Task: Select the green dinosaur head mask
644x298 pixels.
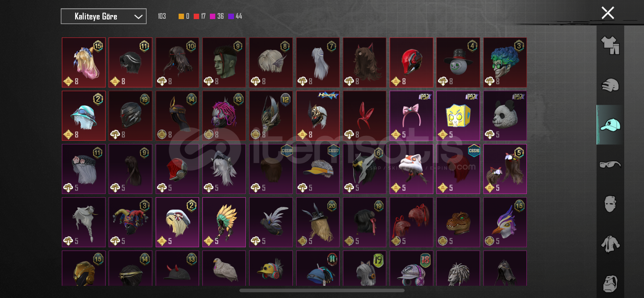Action: (458, 222)
